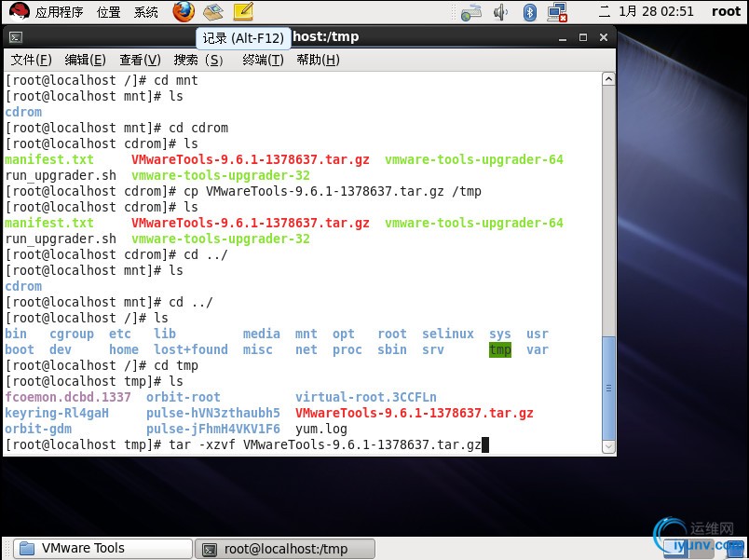Open the 位置 menu

coord(109,11)
